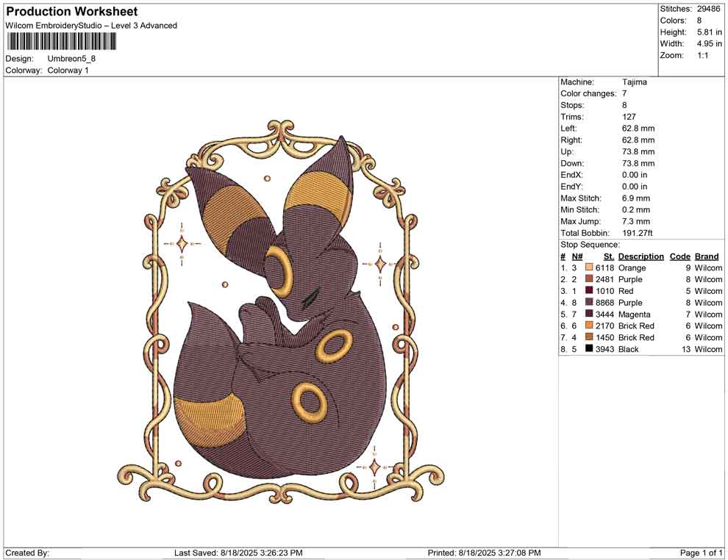Click the Orange description in row 1
This screenshot has height=560, width=728.
[x=632, y=268]
